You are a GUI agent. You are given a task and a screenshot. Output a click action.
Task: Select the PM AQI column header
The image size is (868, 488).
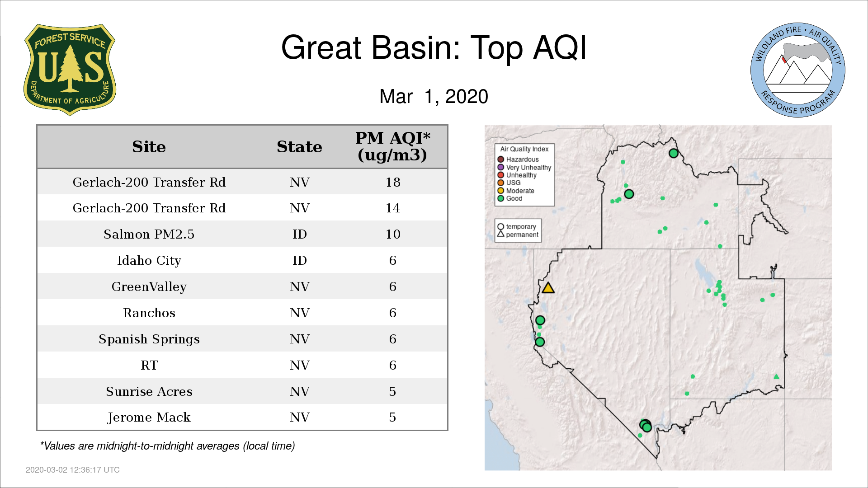pyautogui.click(x=392, y=146)
